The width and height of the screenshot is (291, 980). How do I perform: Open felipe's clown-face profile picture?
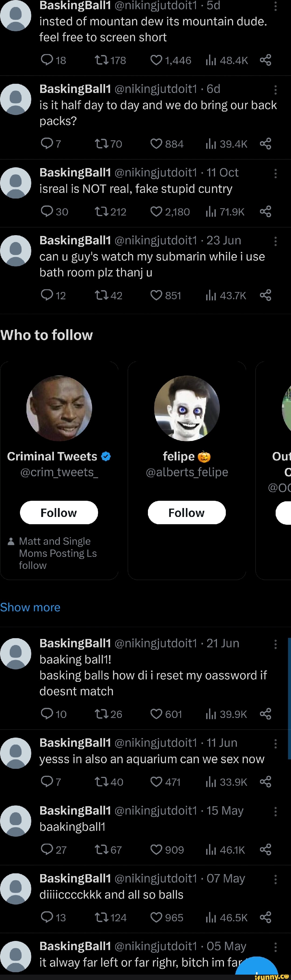point(186,408)
